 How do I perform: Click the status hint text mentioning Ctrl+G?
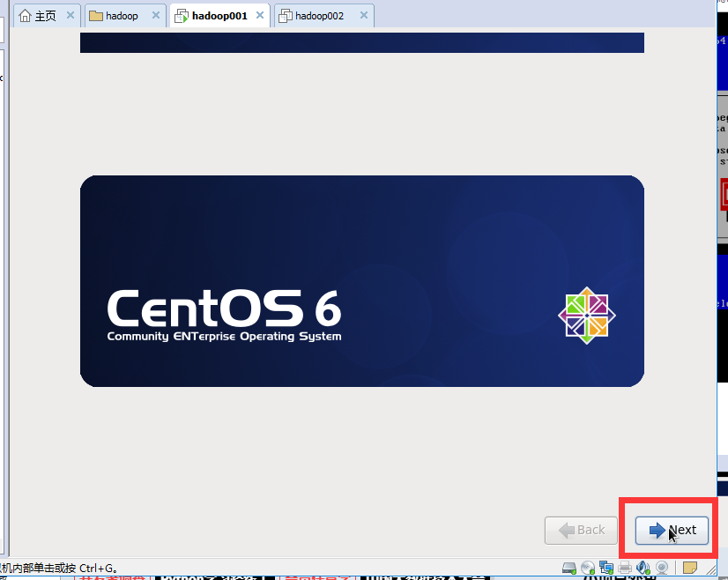coord(59,568)
